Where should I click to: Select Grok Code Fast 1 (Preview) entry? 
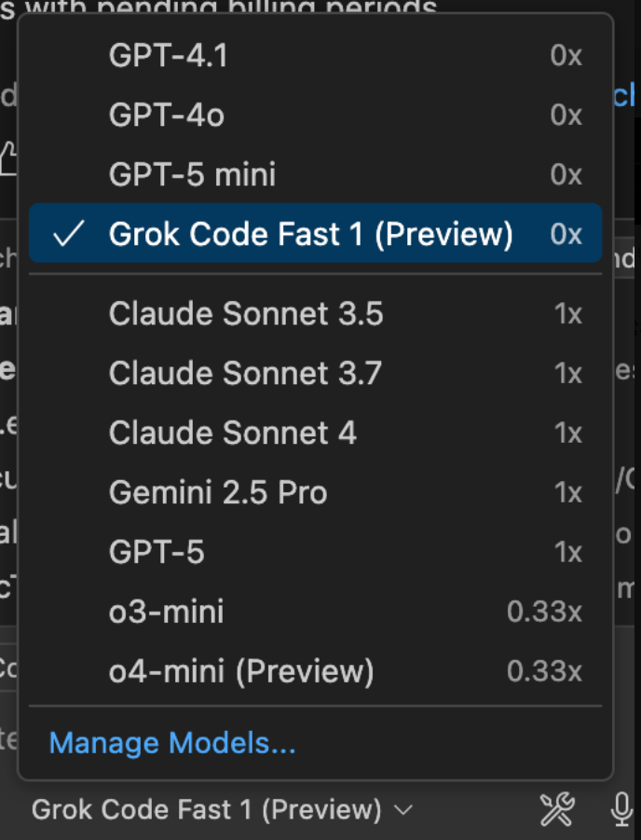(x=316, y=233)
